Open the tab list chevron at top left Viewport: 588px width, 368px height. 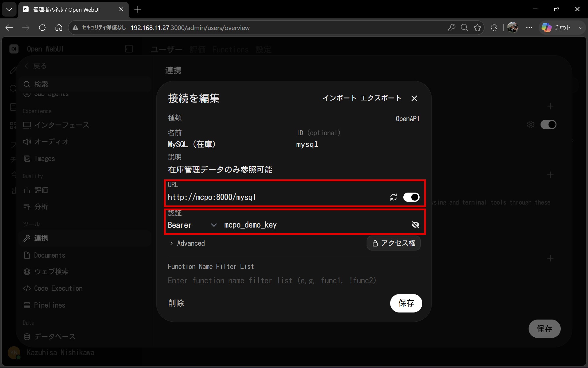point(9,9)
